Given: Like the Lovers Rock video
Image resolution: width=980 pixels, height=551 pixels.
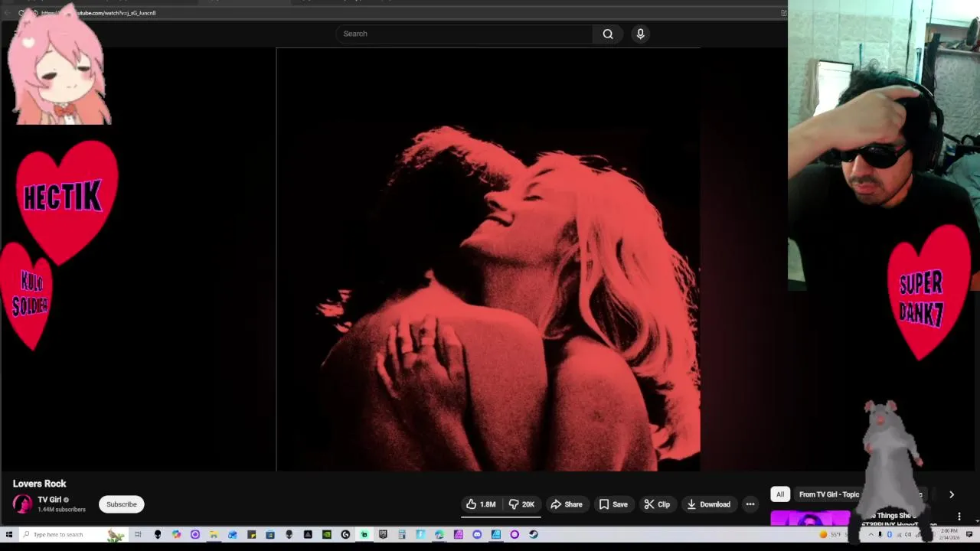Looking at the screenshot, I should point(480,504).
